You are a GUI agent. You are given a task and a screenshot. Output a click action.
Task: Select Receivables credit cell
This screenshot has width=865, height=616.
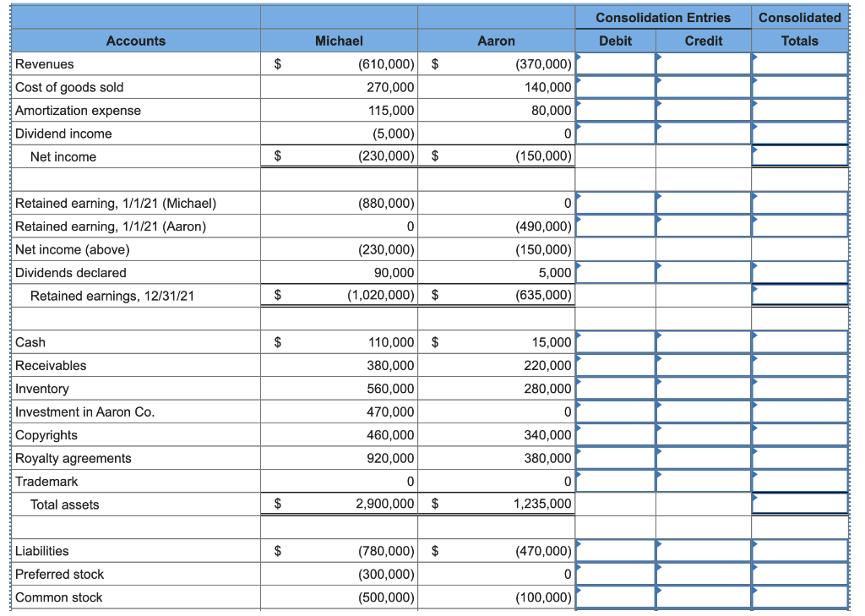pos(704,365)
